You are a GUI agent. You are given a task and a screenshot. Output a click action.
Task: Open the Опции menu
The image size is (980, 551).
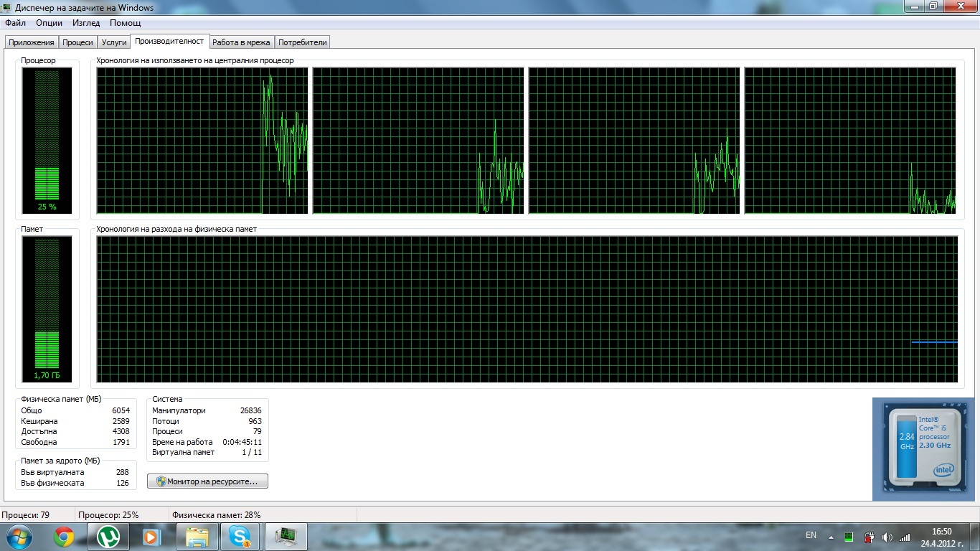click(49, 23)
